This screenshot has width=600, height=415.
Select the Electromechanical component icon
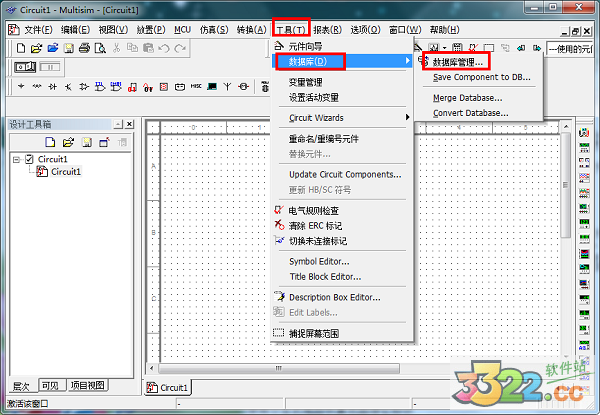coord(243,87)
